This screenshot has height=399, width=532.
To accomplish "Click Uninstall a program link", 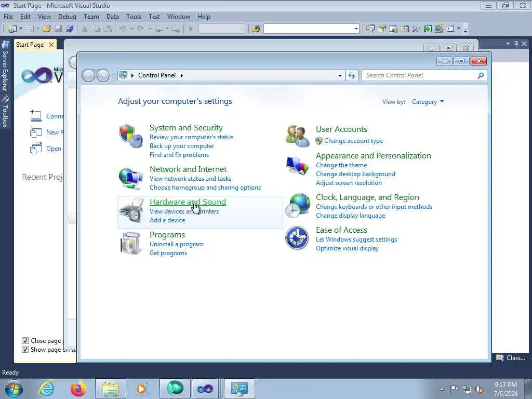I will 177,244.
